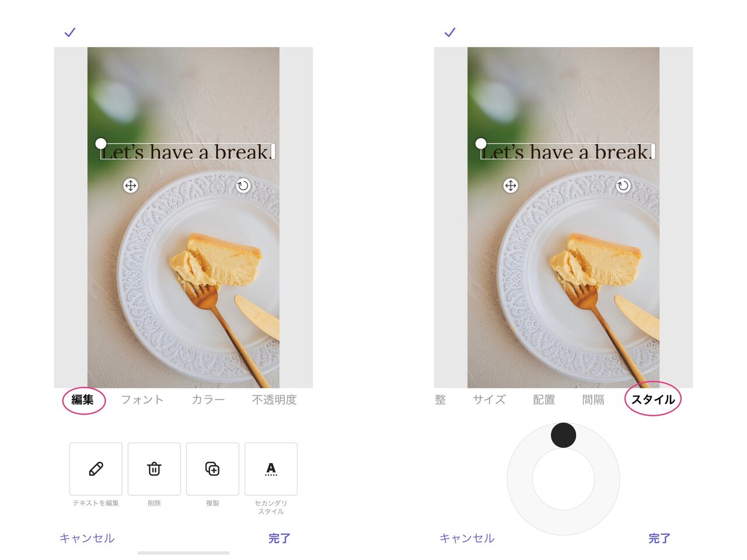
Task: Tap the pencil テキストを編集 icon
Action: [96, 469]
